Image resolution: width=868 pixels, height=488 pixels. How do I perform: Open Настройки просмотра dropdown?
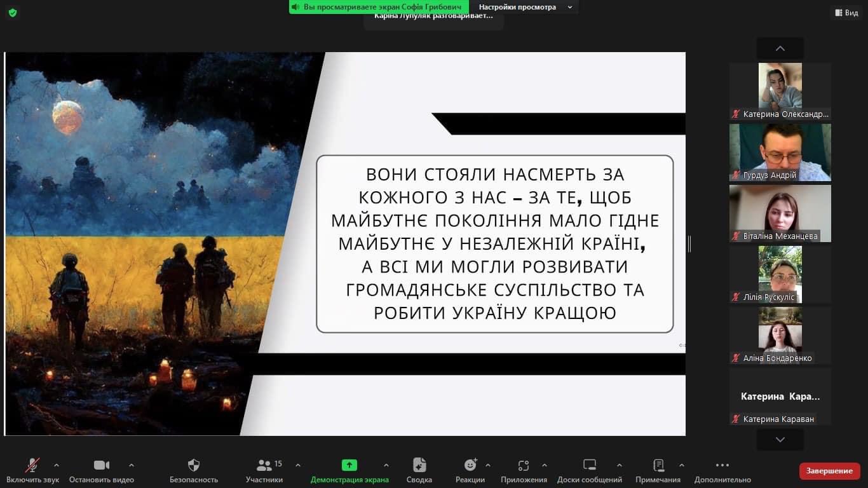[525, 7]
